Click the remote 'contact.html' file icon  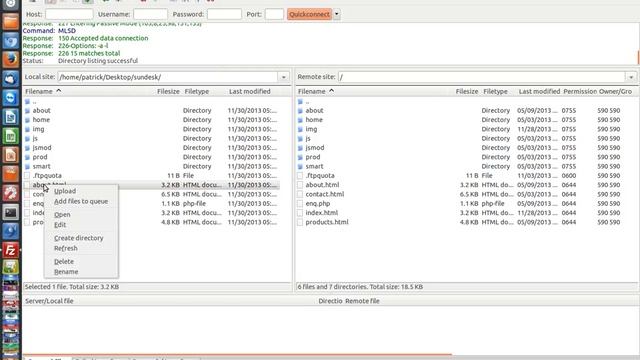click(300, 194)
